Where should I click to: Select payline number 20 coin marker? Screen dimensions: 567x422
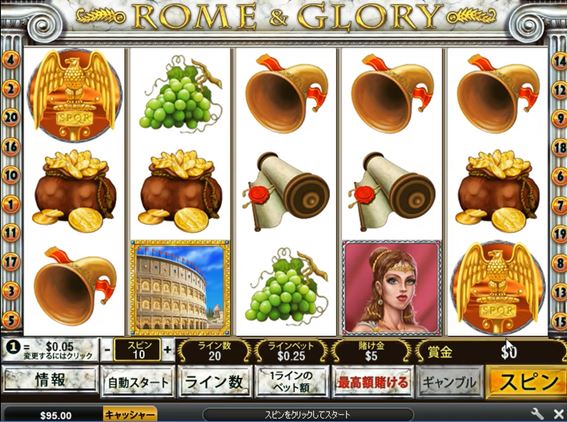[x=11, y=117]
